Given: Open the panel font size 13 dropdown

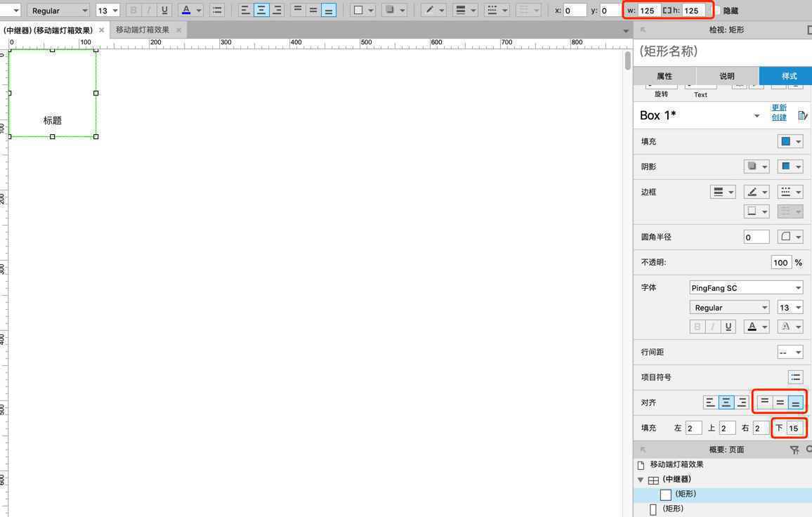Looking at the screenshot, I should pyautogui.click(x=790, y=307).
